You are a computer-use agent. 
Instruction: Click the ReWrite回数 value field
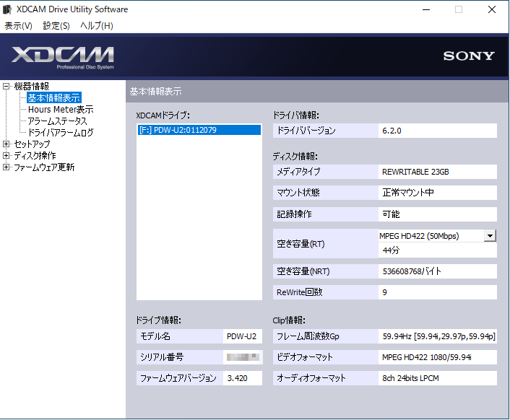tap(438, 292)
